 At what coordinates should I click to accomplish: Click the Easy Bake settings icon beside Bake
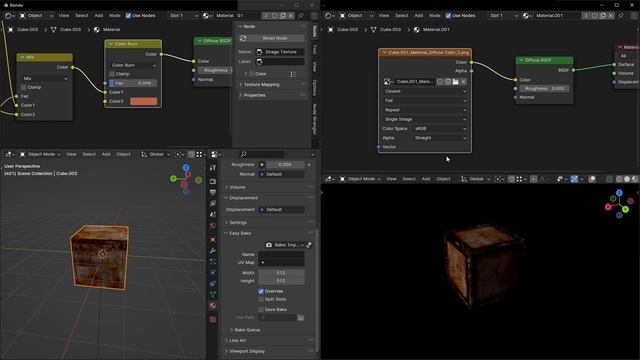tap(309, 245)
